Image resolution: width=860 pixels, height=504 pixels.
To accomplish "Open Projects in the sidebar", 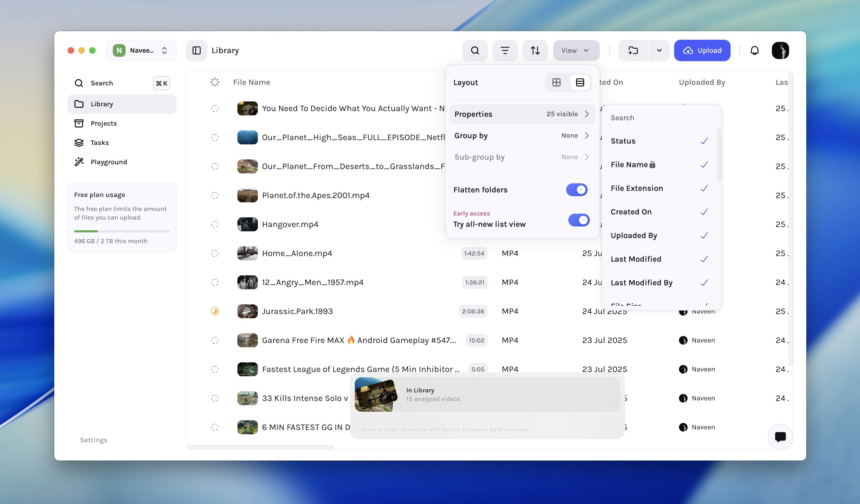I will tap(103, 123).
